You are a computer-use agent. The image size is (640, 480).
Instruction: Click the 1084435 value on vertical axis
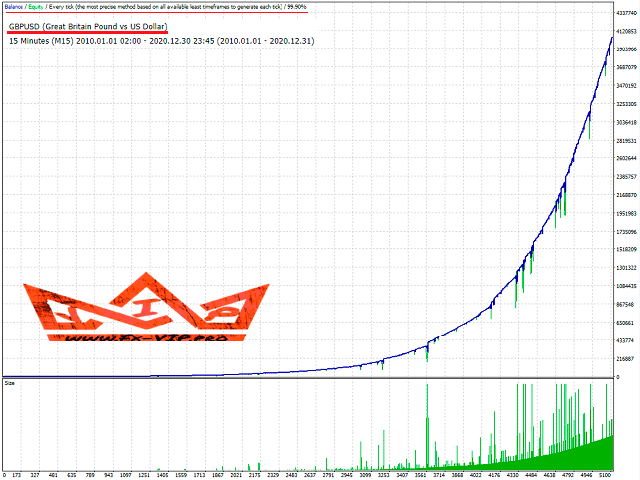pyautogui.click(x=628, y=286)
